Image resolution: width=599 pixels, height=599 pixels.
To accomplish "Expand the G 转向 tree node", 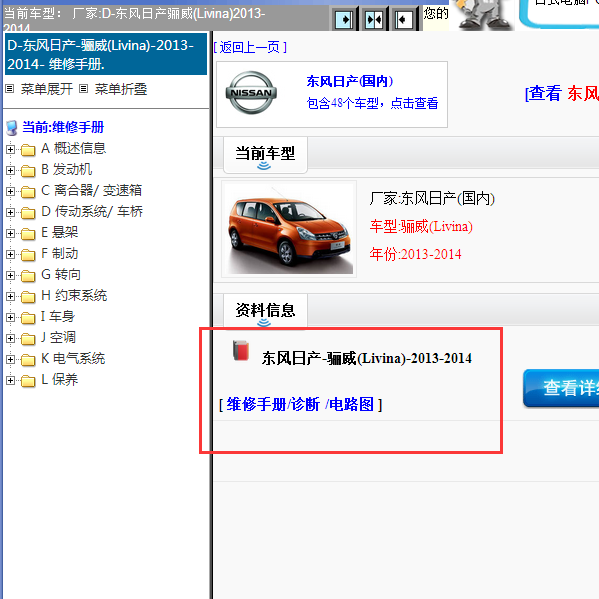I will tap(10, 275).
